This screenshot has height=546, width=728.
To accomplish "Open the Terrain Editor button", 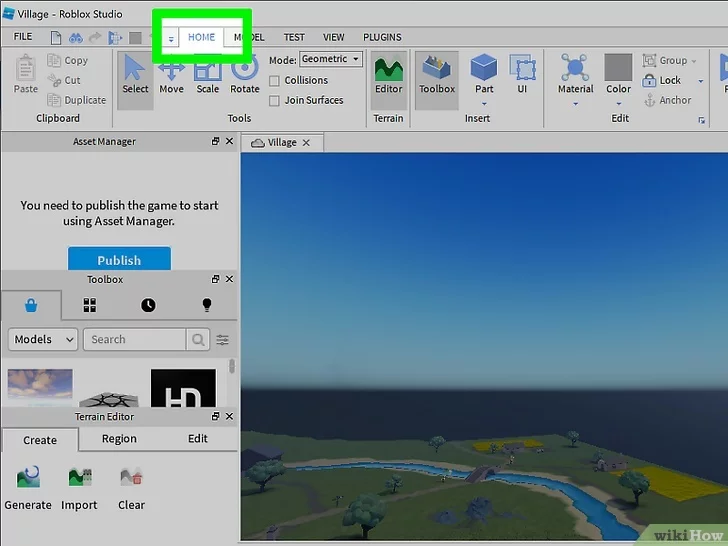I will (x=387, y=76).
